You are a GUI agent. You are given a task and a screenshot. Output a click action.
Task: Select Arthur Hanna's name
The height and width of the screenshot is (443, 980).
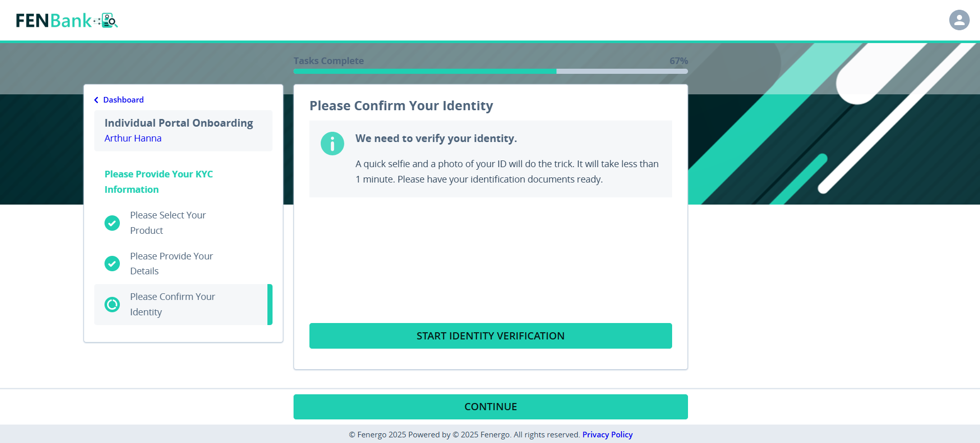tap(132, 138)
